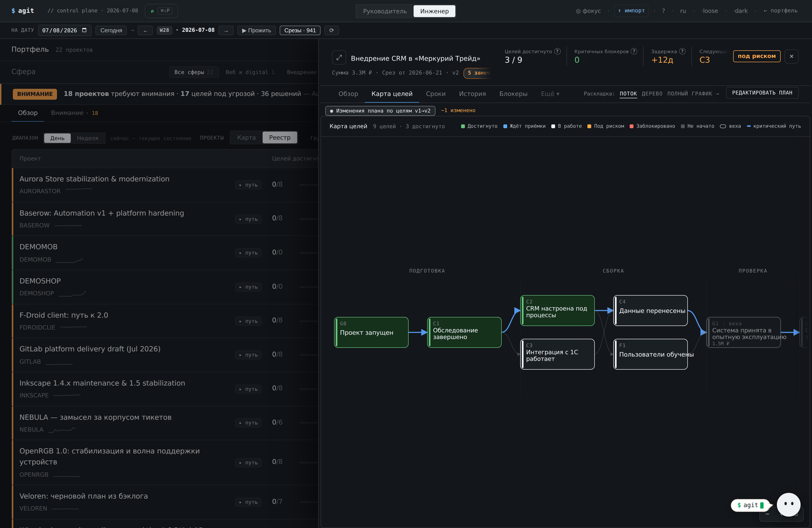Expand the CRM project panel fullscreen
The height and width of the screenshot is (528, 812).
click(x=339, y=58)
